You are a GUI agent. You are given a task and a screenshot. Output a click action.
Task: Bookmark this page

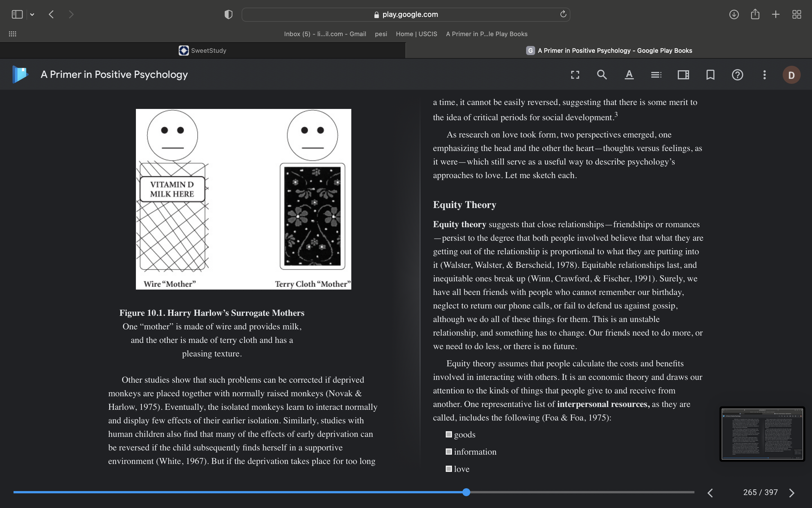click(710, 75)
